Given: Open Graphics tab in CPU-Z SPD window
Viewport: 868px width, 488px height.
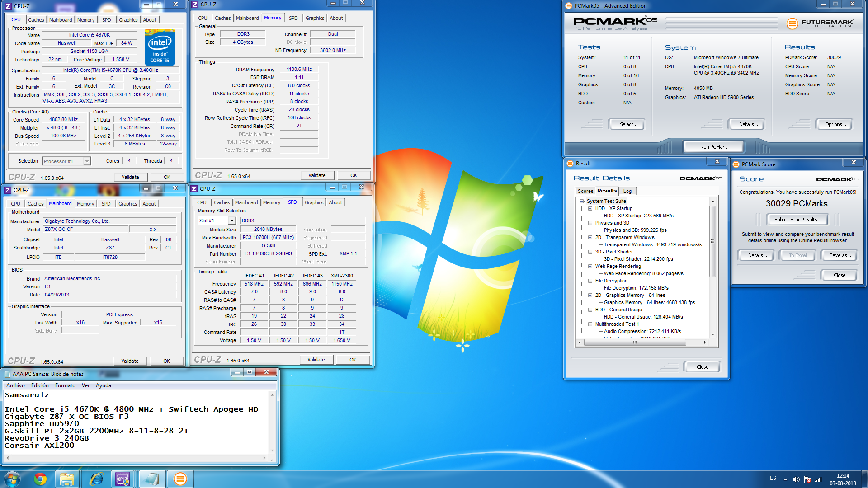Looking at the screenshot, I should [x=314, y=202].
